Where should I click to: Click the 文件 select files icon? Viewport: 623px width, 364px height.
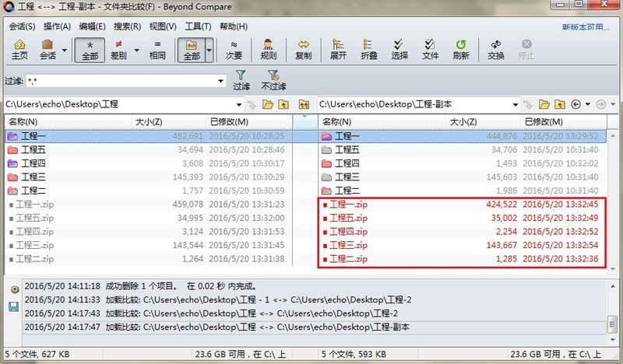tap(431, 50)
